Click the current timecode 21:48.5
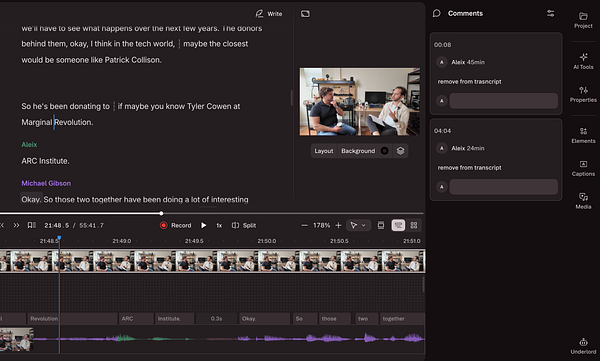The image size is (600, 361). [57, 225]
